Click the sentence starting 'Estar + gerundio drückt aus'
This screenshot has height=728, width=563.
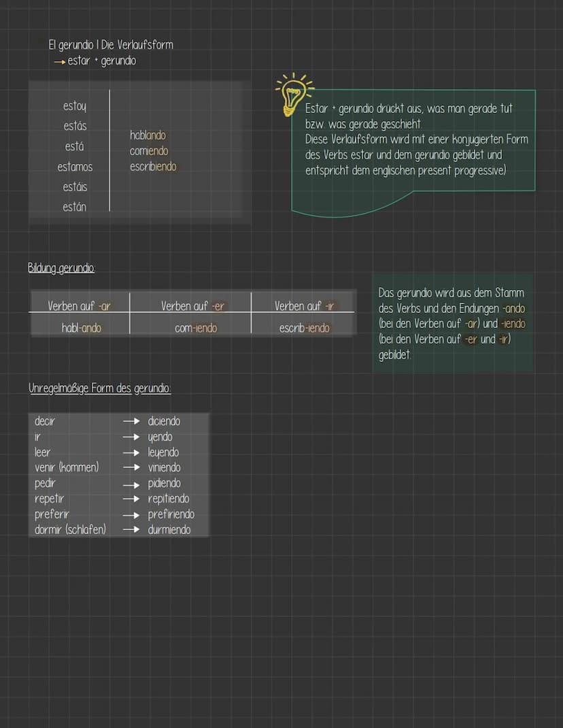coord(409,116)
